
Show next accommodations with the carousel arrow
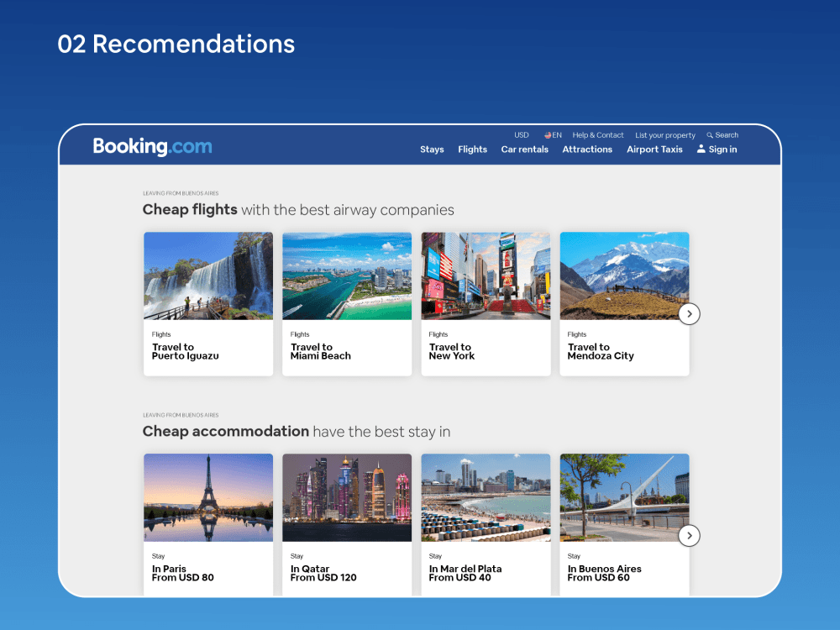pos(689,536)
